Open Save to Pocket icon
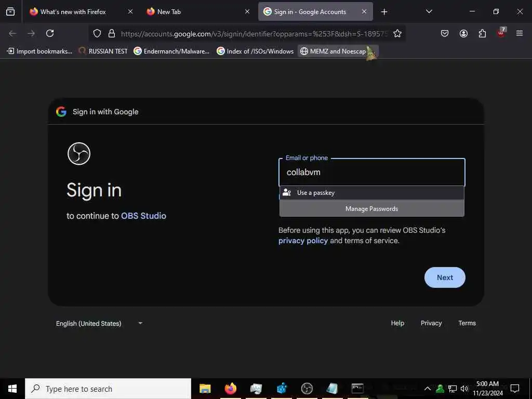Viewport: 532px width, 399px height. click(445, 33)
